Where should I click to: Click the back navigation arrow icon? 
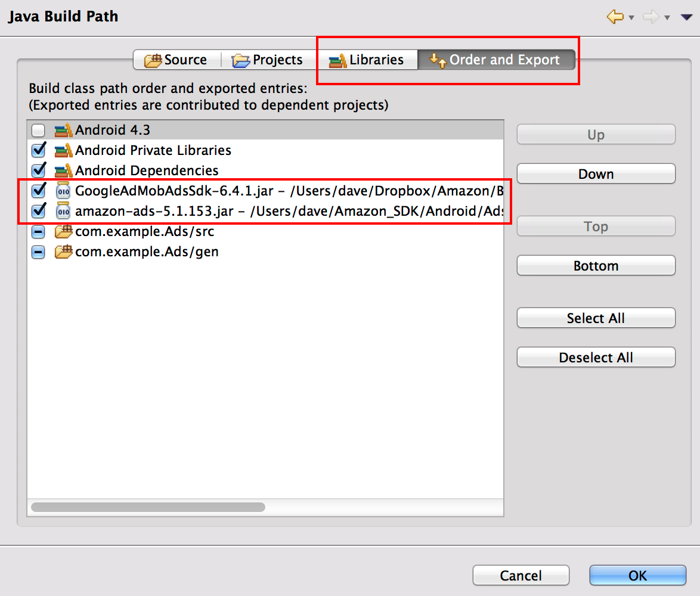point(615,17)
